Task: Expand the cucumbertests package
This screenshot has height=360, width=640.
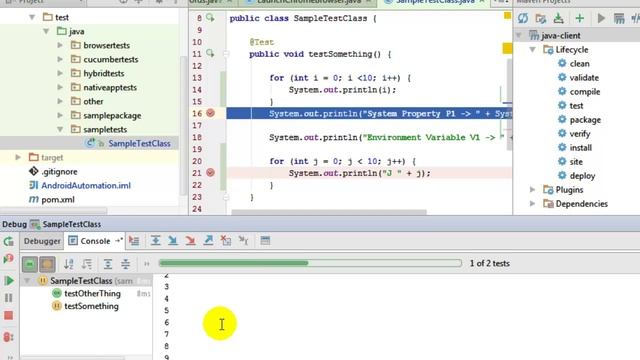Action: (60, 59)
